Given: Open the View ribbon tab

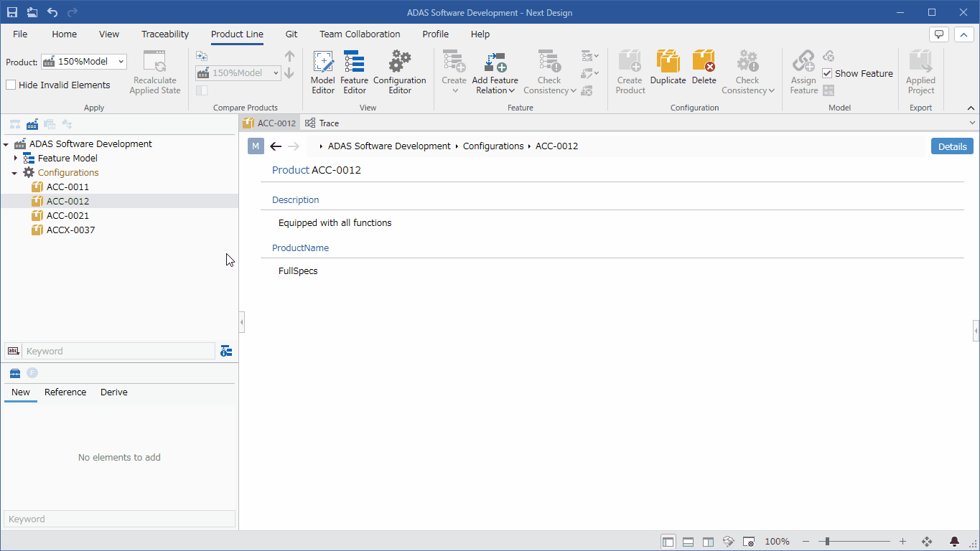Looking at the screenshot, I should (109, 34).
